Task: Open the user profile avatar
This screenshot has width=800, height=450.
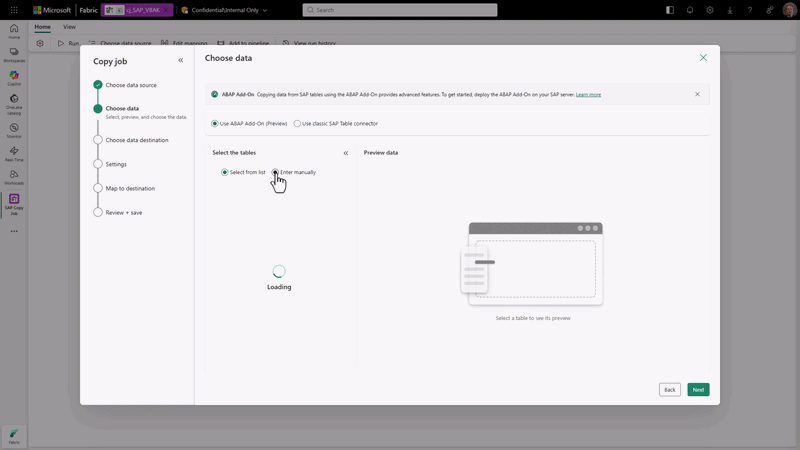Action: coord(789,10)
